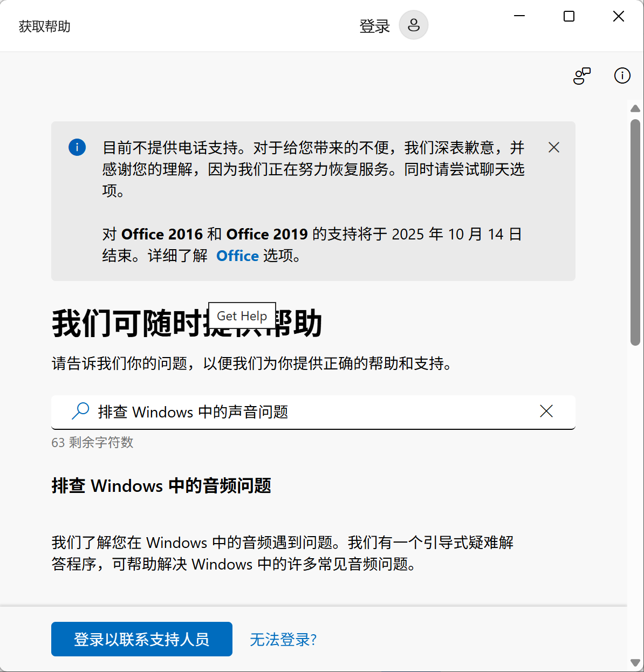Click scrollbar down arrow

(x=635, y=662)
